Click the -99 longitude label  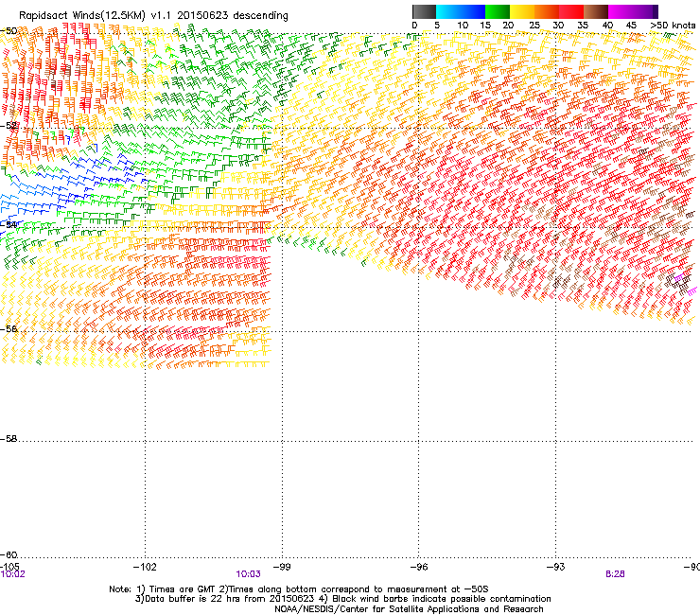282,567
